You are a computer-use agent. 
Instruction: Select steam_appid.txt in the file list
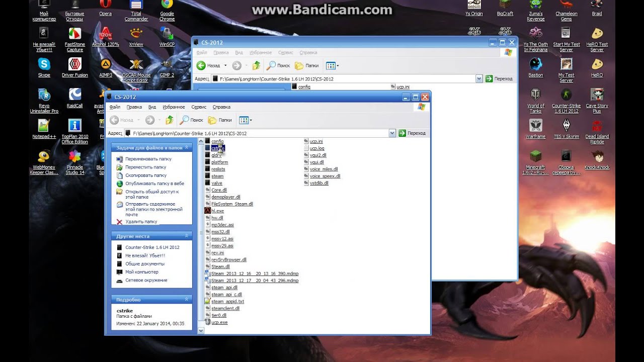224,302
